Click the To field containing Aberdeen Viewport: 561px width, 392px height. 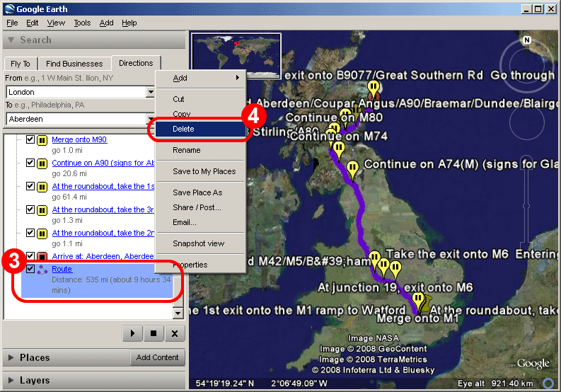[76, 119]
